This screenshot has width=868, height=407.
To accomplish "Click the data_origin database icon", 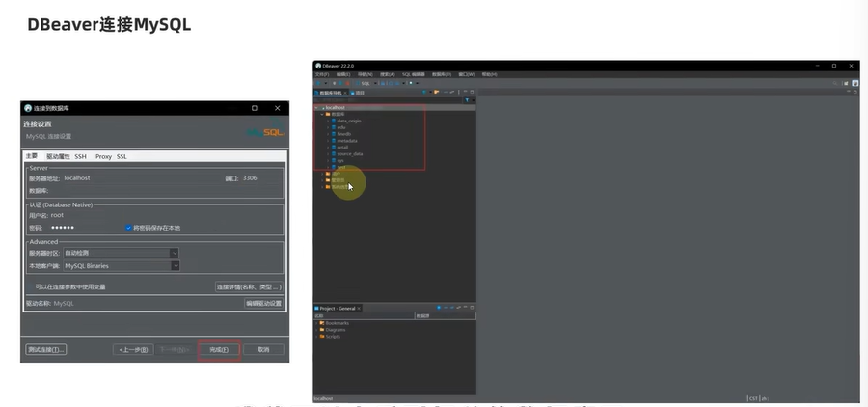I will point(334,121).
